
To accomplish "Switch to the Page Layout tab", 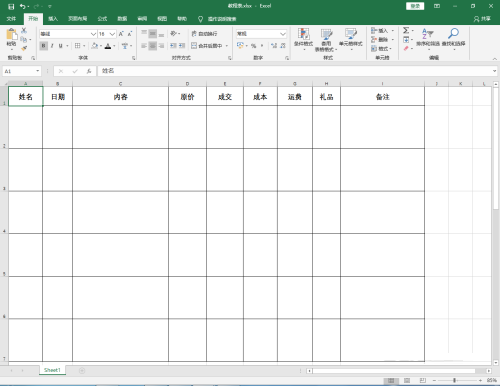I will coord(78,19).
